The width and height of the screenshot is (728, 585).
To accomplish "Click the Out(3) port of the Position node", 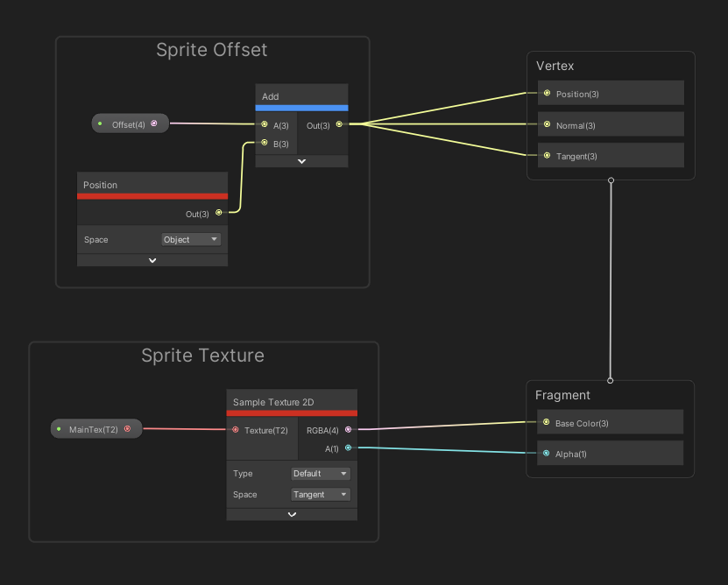I will pos(220,214).
